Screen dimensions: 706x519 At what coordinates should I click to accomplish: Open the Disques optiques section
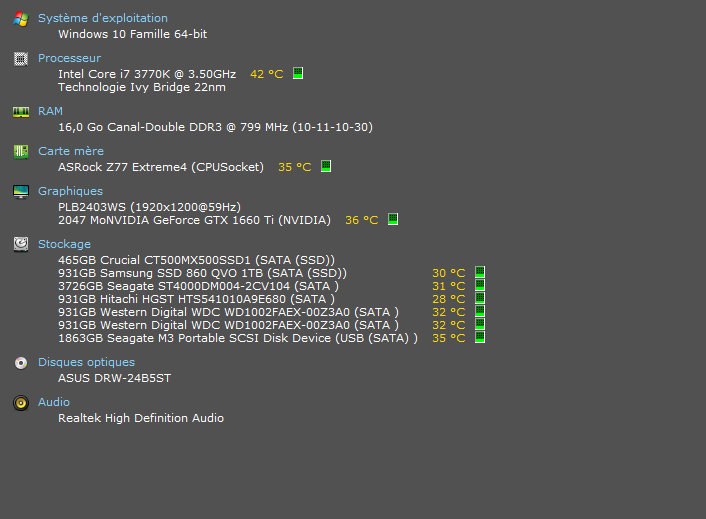click(x=86, y=362)
